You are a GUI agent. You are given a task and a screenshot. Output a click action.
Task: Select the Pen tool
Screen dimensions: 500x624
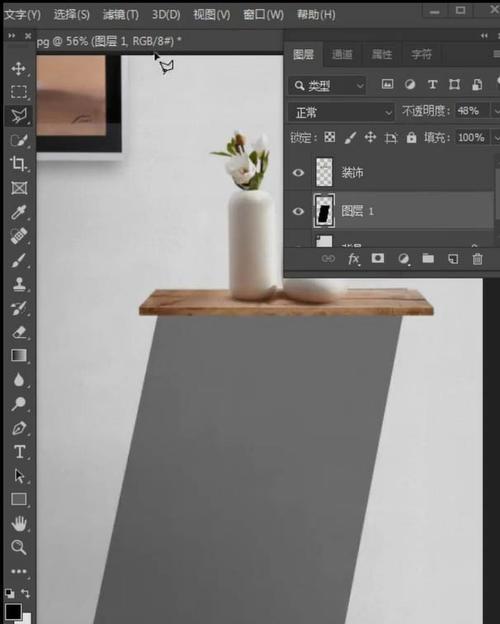(18, 428)
